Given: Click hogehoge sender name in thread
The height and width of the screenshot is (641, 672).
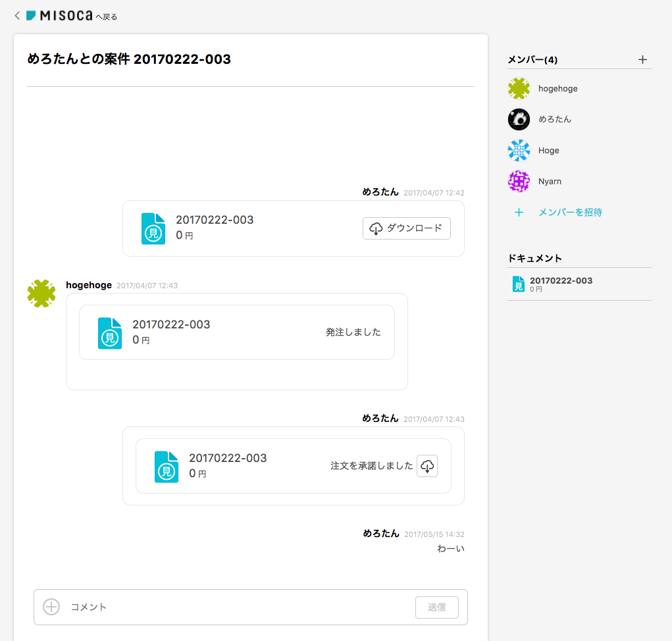Looking at the screenshot, I should pos(89,285).
